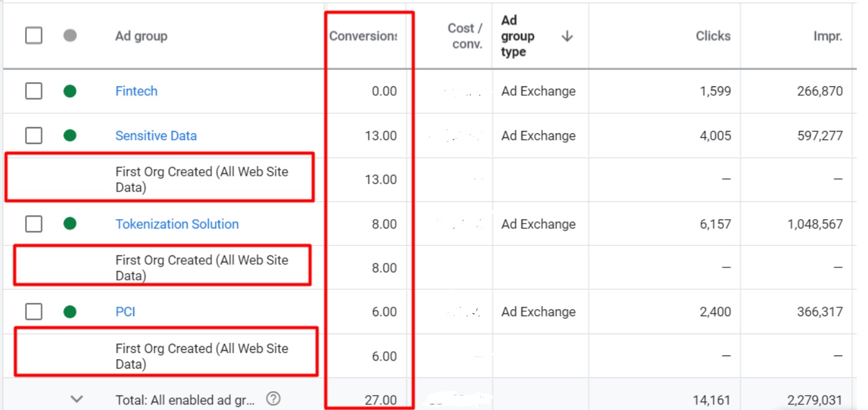Open the help icon in Total row
Viewport: 868px width, 410px height.
(x=273, y=399)
